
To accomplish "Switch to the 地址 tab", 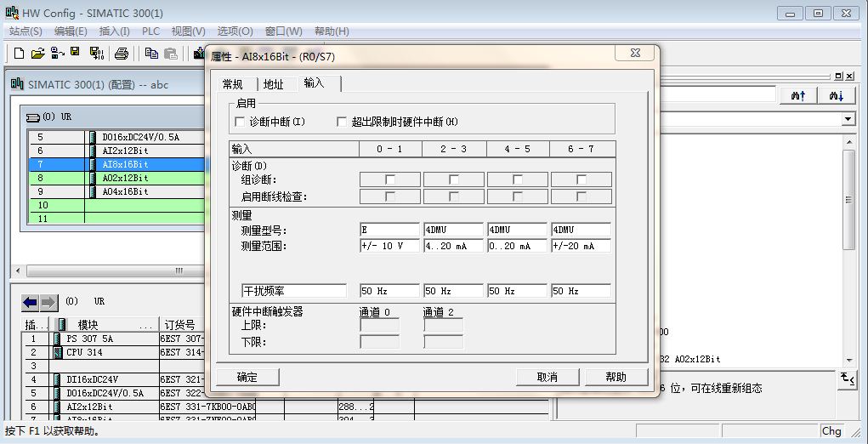I will coord(273,84).
